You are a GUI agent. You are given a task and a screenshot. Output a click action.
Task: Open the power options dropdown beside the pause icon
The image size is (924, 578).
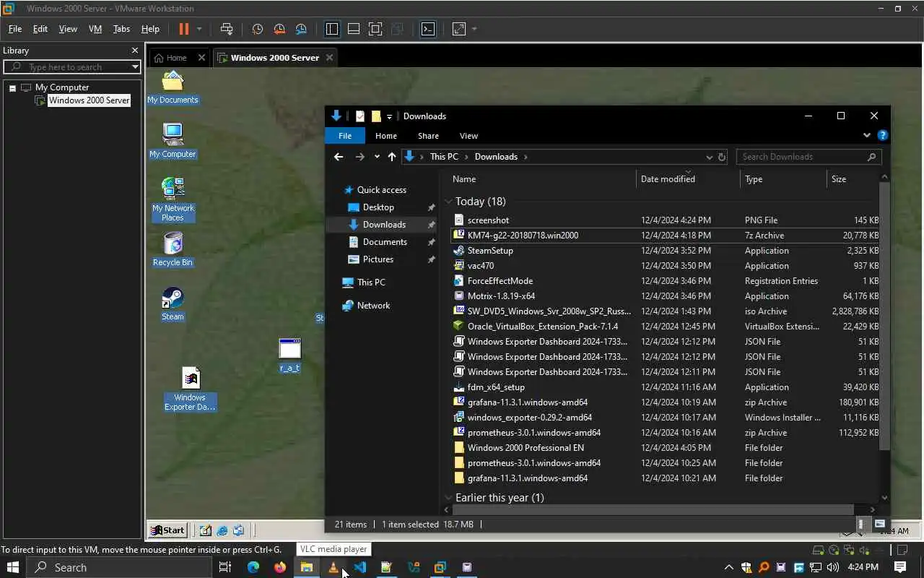(199, 29)
